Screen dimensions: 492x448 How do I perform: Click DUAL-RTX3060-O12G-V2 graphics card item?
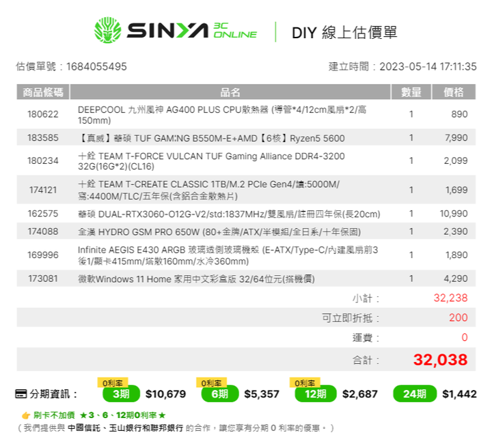tap(229, 214)
